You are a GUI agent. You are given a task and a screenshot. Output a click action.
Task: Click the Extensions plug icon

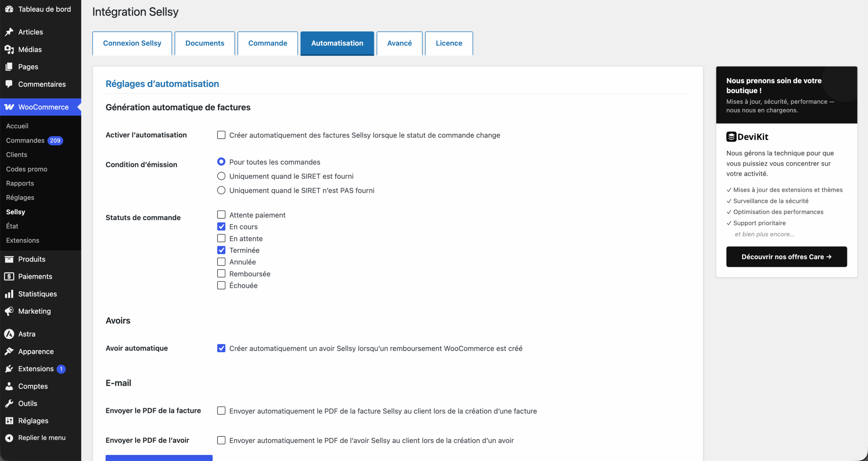[9, 369]
